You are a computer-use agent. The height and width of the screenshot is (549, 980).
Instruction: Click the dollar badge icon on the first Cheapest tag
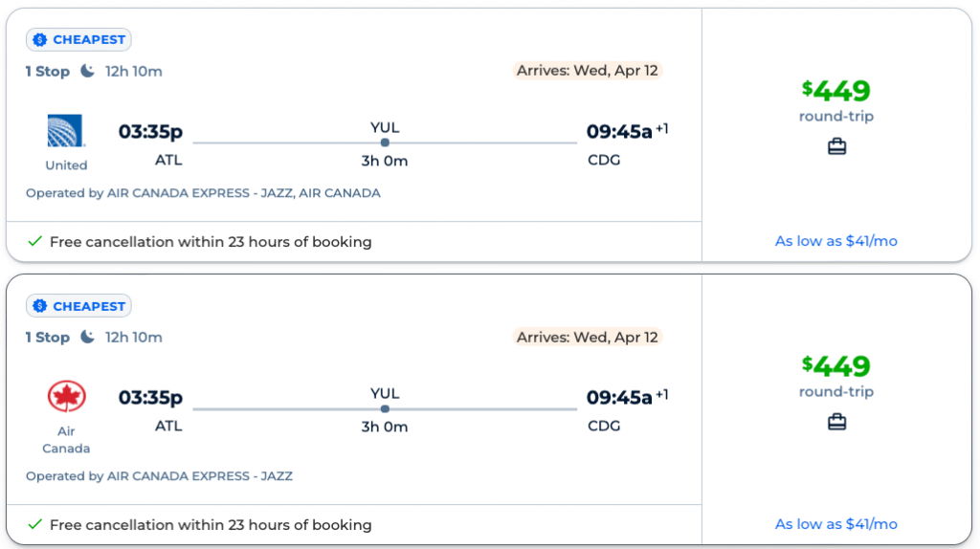(x=40, y=40)
